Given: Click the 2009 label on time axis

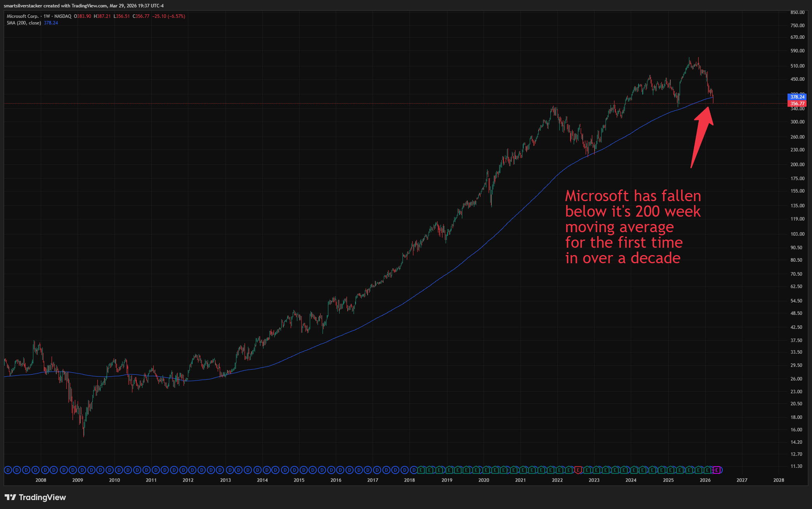Looking at the screenshot, I should point(78,480).
